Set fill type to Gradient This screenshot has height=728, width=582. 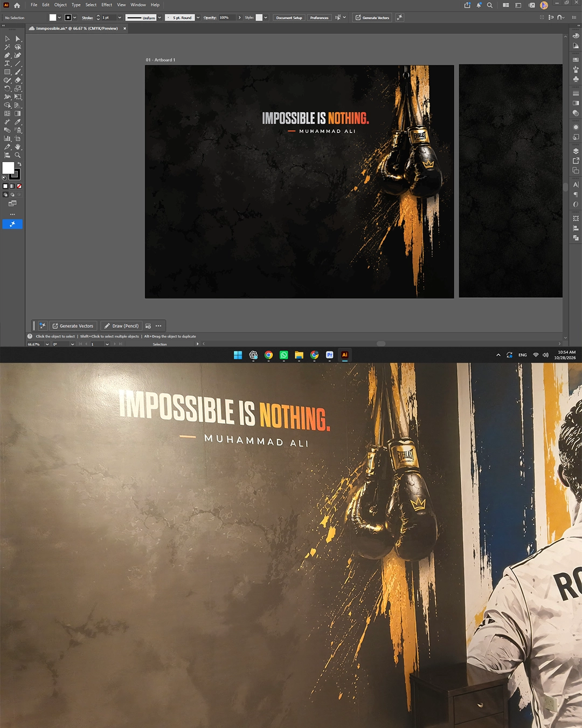click(12, 186)
